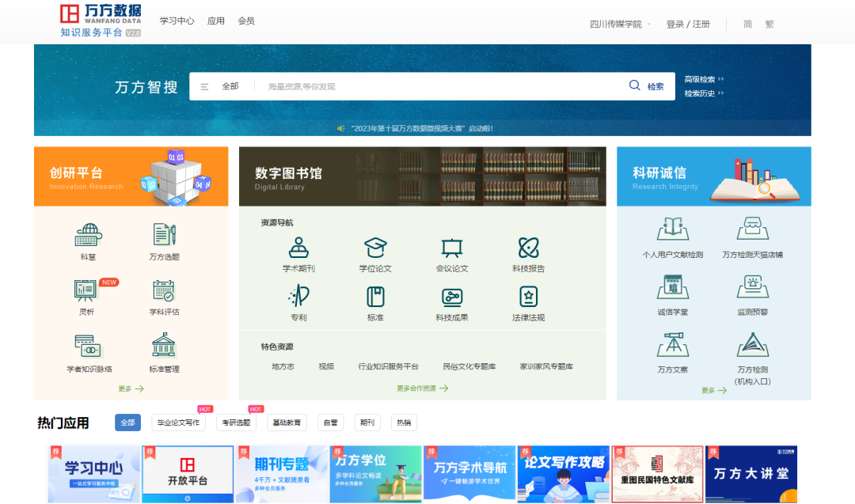This screenshot has width=855, height=504.
Task: Open the 会议论文 conference papers icon
Action: click(x=451, y=248)
